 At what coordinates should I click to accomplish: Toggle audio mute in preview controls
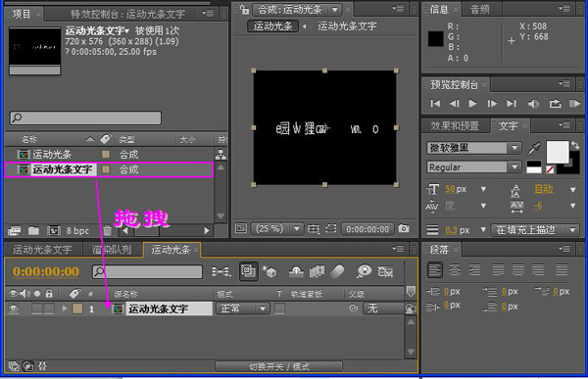click(533, 104)
